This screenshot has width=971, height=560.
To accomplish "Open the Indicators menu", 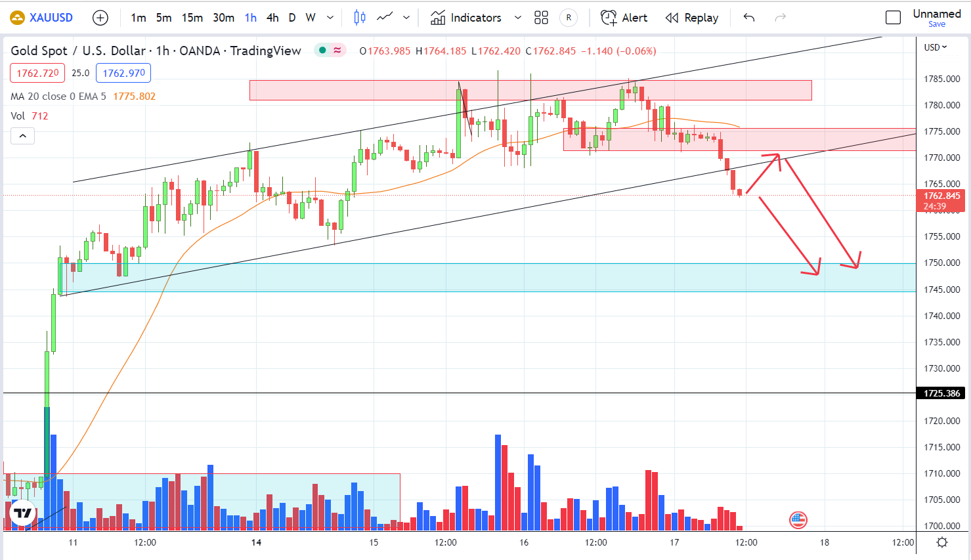I will click(466, 18).
